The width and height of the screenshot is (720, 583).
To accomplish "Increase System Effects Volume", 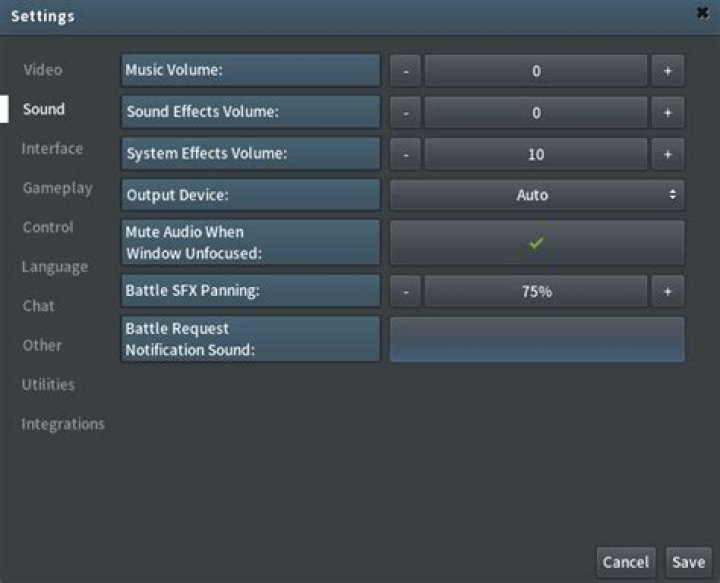I will pyautogui.click(x=667, y=155).
